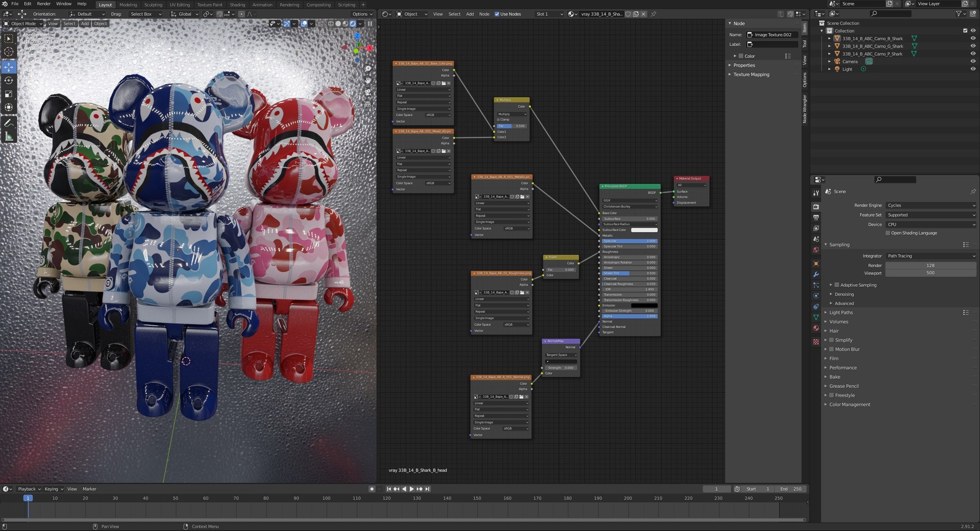This screenshot has width=980, height=531.
Task: Enable Freestyle checkbox
Action: point(832,395)
